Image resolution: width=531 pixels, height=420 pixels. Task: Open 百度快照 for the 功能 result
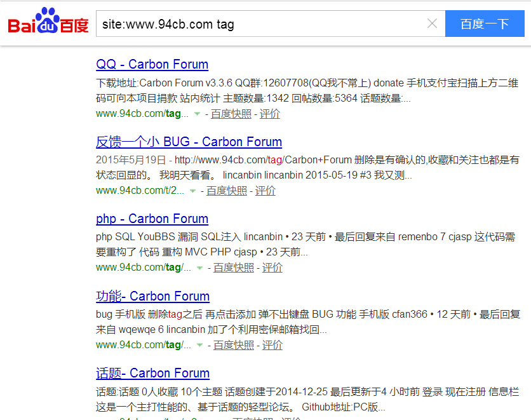pos(233,345)
